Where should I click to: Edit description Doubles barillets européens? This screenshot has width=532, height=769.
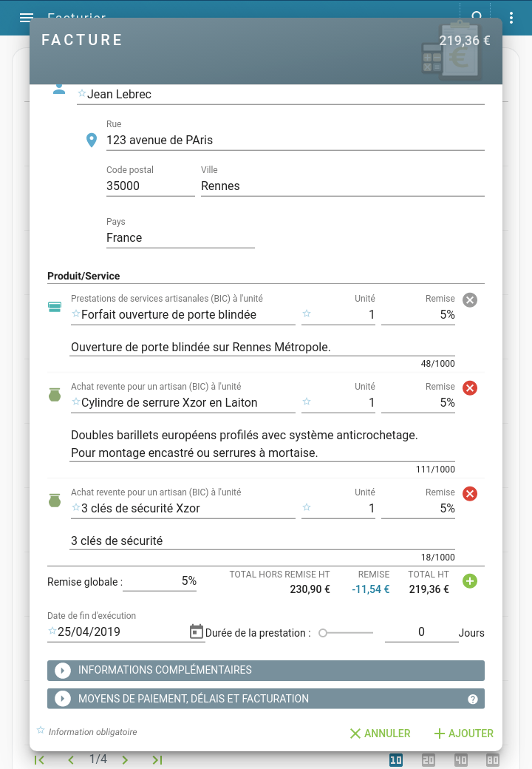click(x=262, y=444)
